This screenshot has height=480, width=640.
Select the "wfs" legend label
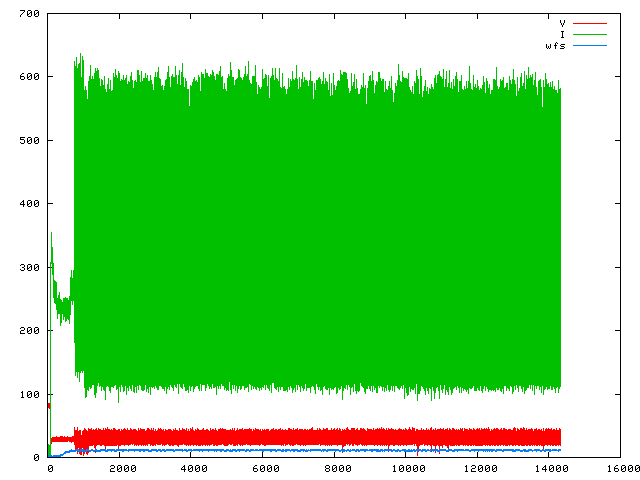[557, 46]
